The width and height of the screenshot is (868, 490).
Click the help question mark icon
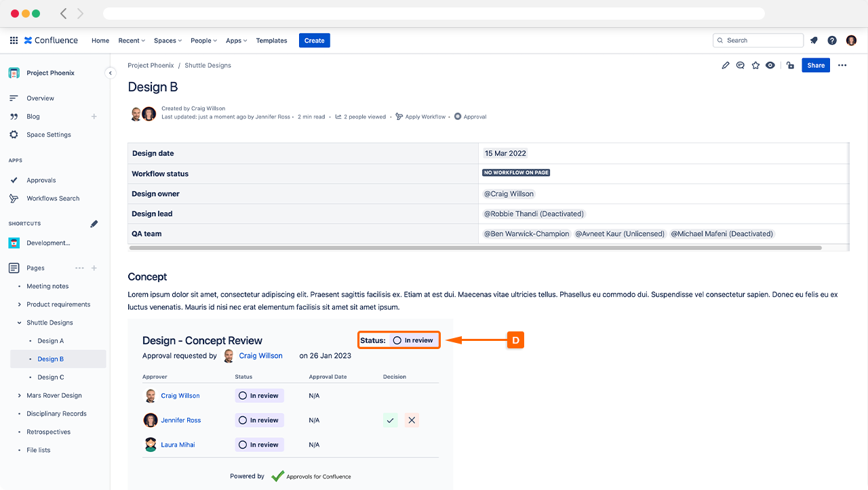coord(832,41)
